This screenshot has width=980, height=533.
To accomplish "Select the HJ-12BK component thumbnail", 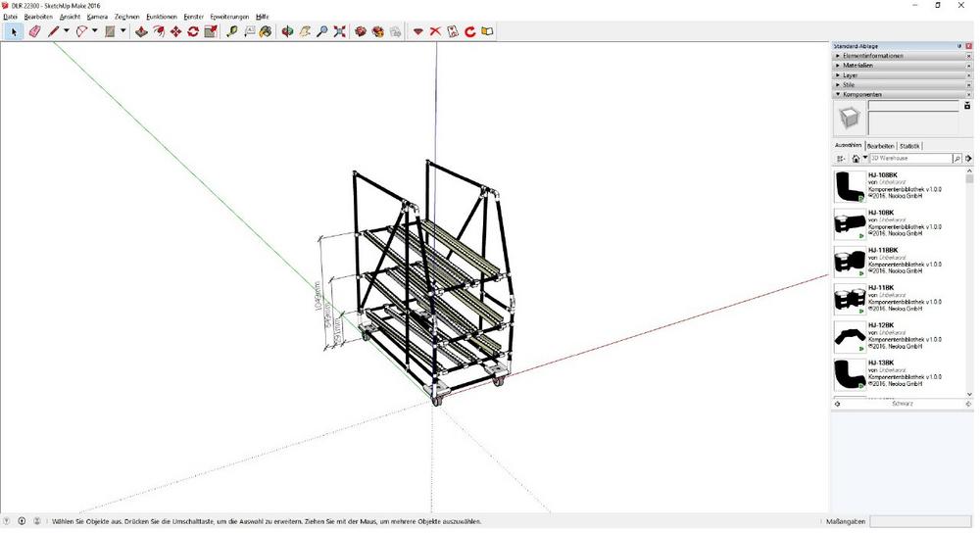I will (849, 336).
